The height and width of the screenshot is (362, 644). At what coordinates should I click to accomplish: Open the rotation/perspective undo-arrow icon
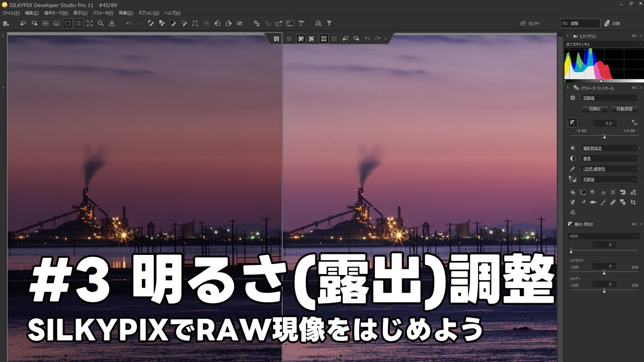[x=623, y=192]
